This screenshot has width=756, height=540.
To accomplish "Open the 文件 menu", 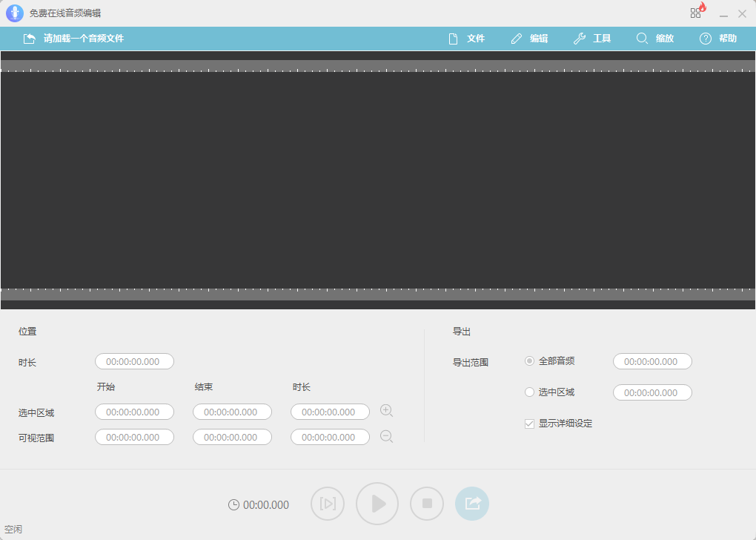I will pyautogui.click(x=467, y=39).
